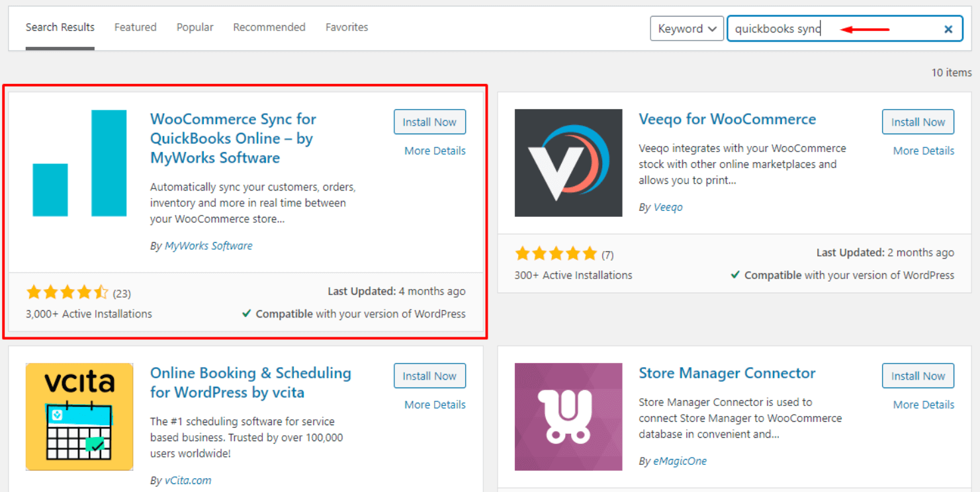Open the WooCommerce Sync for QuickBooks Online title

[233, 138]
